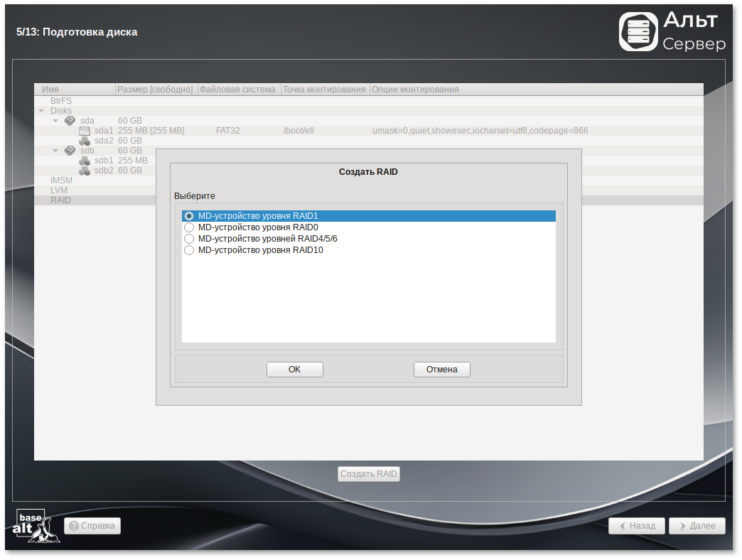742x560 pixels.
Task: Click the sda hard disk icon
Action: pyautogui.click(x=70, y=121)
